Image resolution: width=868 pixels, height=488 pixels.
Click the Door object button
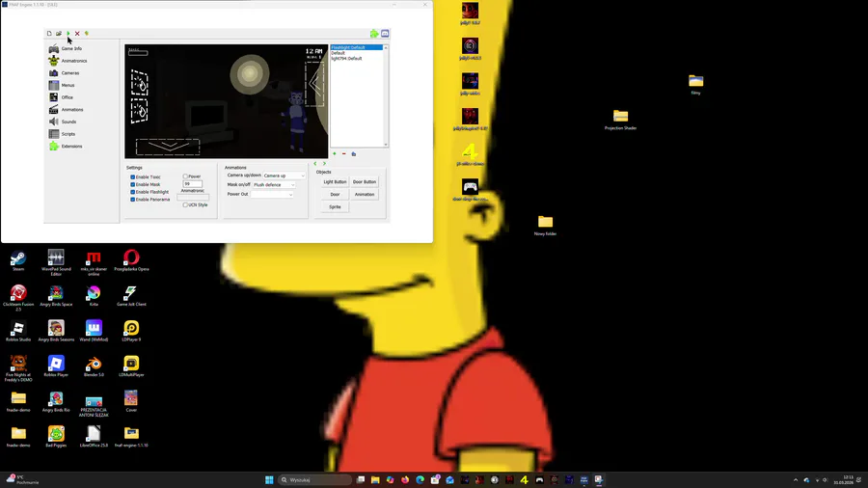pyautogui.click(x=335, y=194)
